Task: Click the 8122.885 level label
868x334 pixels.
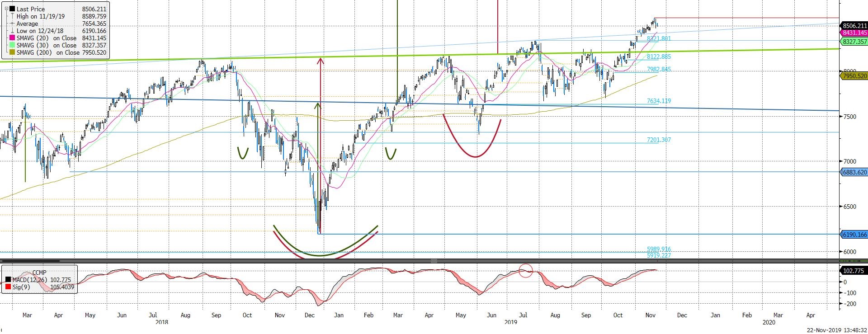Action: [659, 56]
